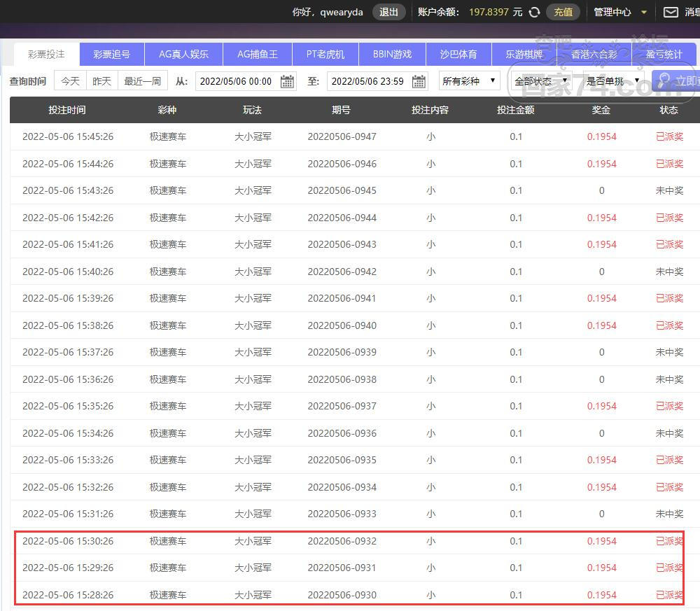Viewport: 700px width, 611px height.
Task: Click the 充值 recharge button
Action: (x=563, y=12)
